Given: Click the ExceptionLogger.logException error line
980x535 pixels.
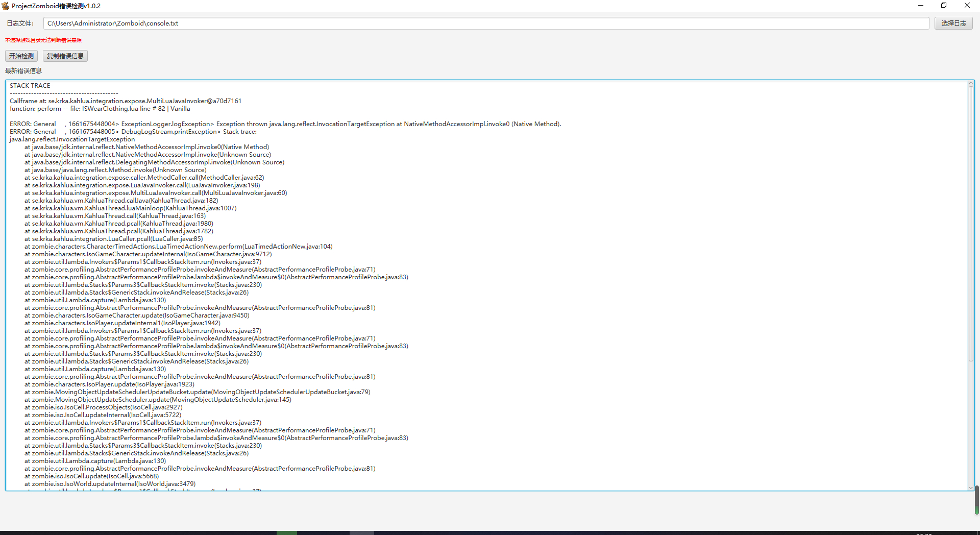Looking at the screenshot, I should point(285,124).
